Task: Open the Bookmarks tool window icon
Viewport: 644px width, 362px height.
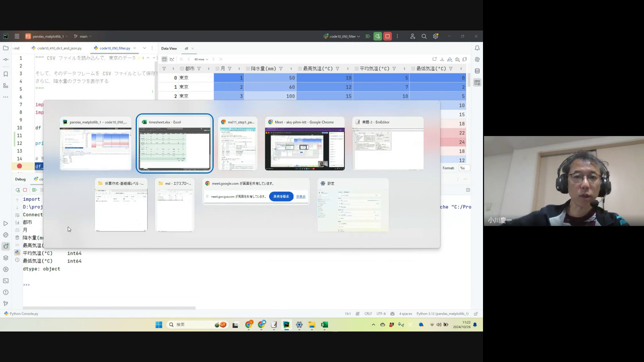Action: coord(6,74)
